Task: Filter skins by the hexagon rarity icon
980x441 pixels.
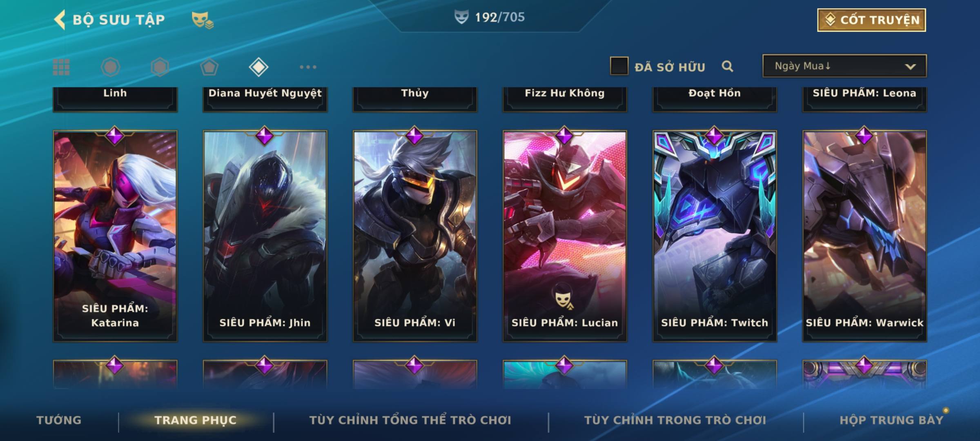Action: point(160,67)
